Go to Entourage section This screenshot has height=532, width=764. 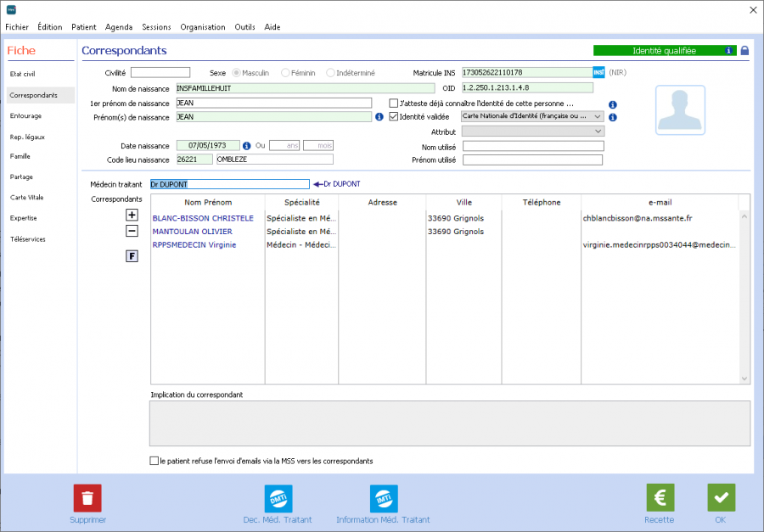(25, 116)
